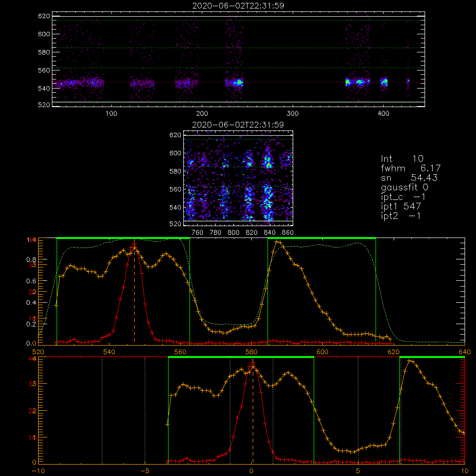Click the 'ipt_c -1' parameter line
The width and height of the screenshot is (476, 476).
coord(403,197)
